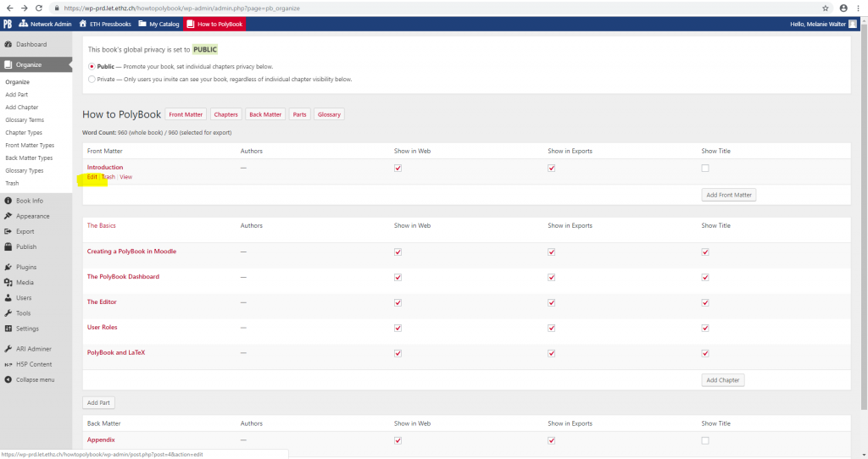Click the browser forward arrow
The height and width of the screenshot is (459, 868).
24,8
